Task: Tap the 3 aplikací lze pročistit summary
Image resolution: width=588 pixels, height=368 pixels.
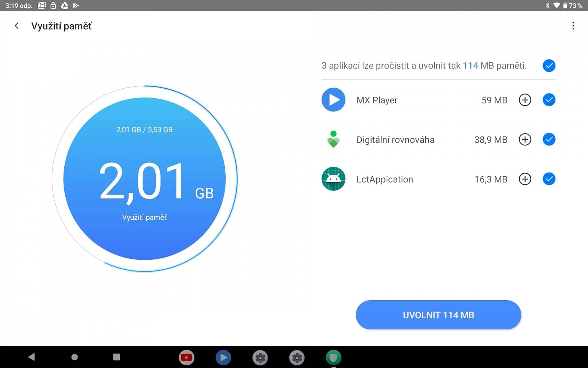Action: coord(424,66)
